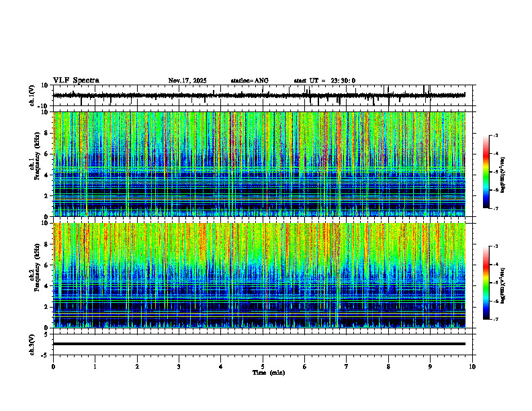Click the "6" kHz tick on ch.1 spectrogram
This screenshot has height=411, width=532.
[x=46, y=154]
